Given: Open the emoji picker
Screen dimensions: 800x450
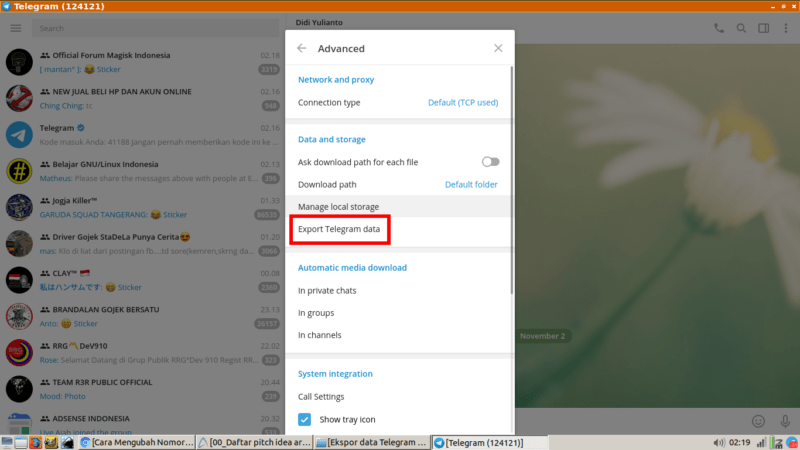Looking at the screenshot, I should [x=758, y=421].
